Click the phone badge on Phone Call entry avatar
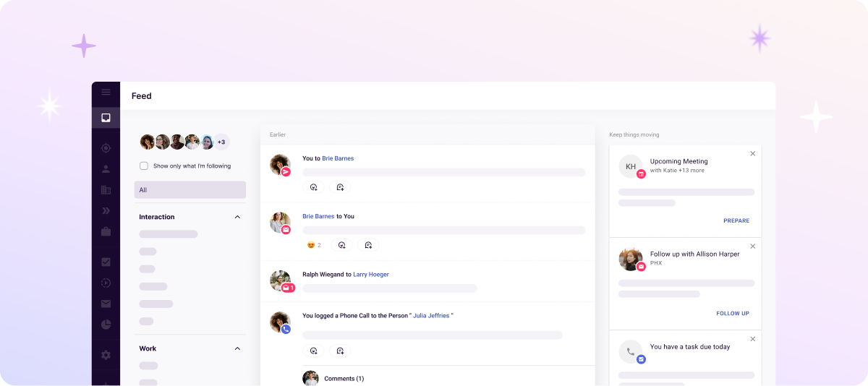The height and width of the screenshot is (386, 868). tap(286, 329)
